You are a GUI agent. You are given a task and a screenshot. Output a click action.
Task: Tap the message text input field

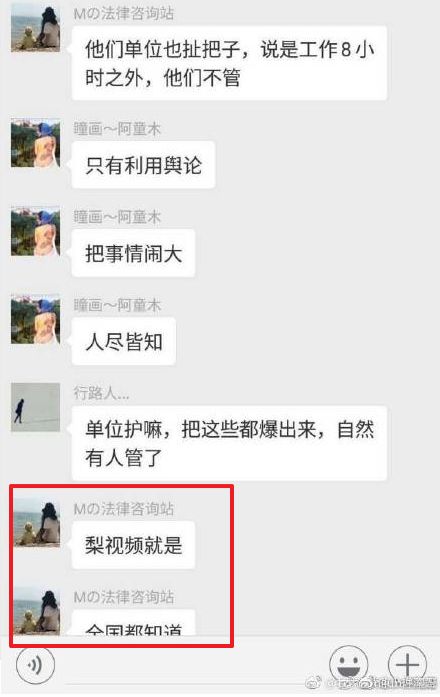click(193, 667)
